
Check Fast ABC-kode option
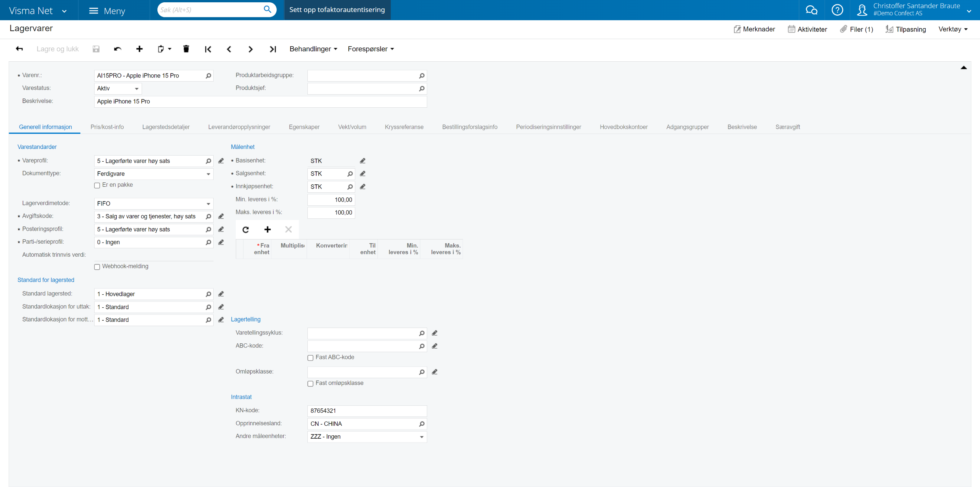coord(310,358)
